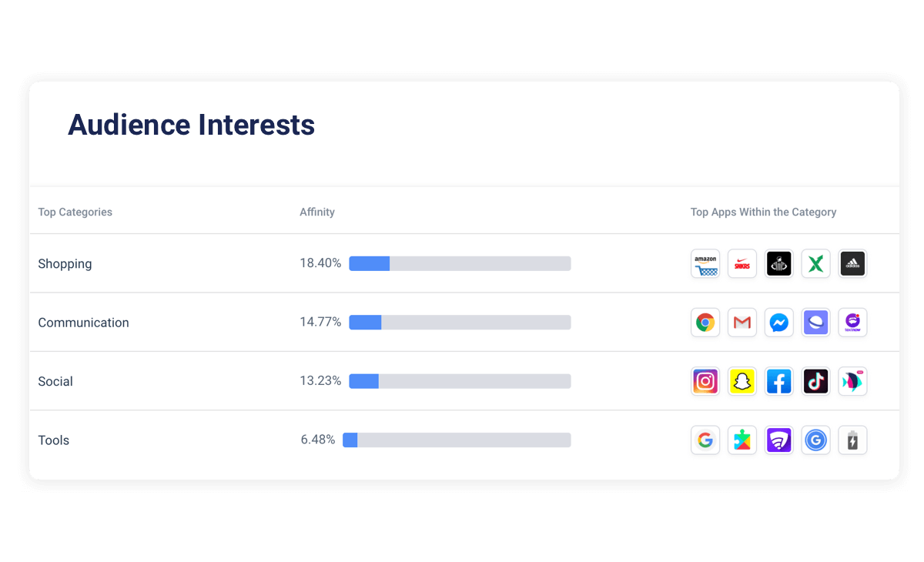Click the Facebook app icon
The image size is (924, 562).
click(778, 381)
